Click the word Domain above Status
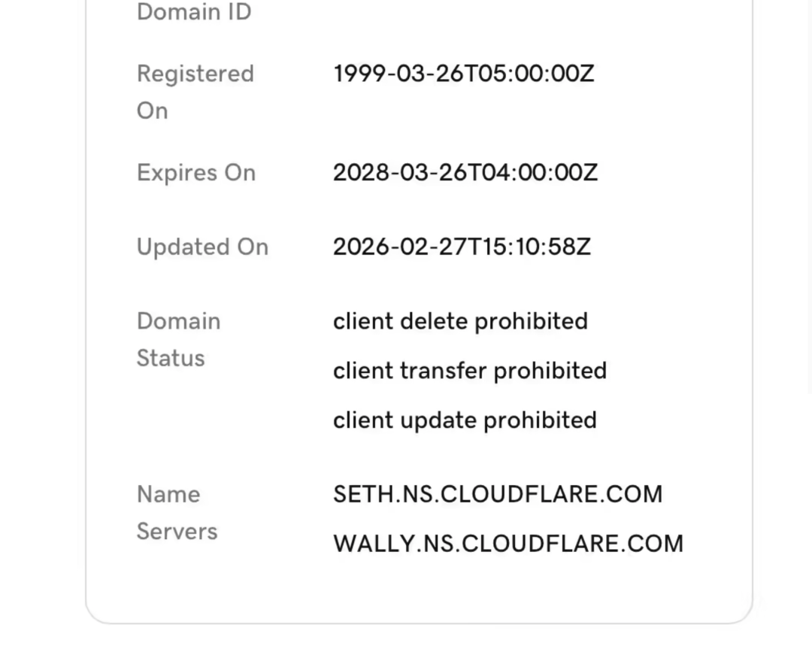This screenshot has width=812, height=652. [179, 321]
